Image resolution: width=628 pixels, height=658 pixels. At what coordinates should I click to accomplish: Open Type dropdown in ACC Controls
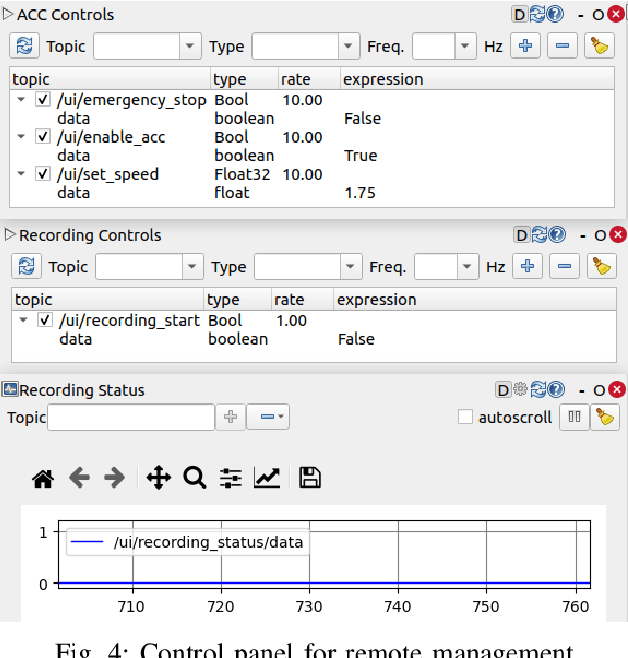[348, 46]
